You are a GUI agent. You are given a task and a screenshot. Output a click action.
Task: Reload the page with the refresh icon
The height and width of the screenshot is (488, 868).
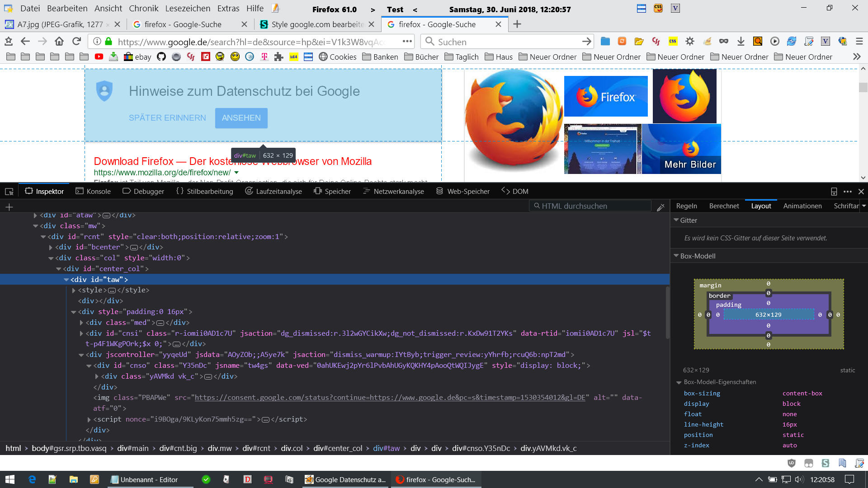[x=76, y=42]
